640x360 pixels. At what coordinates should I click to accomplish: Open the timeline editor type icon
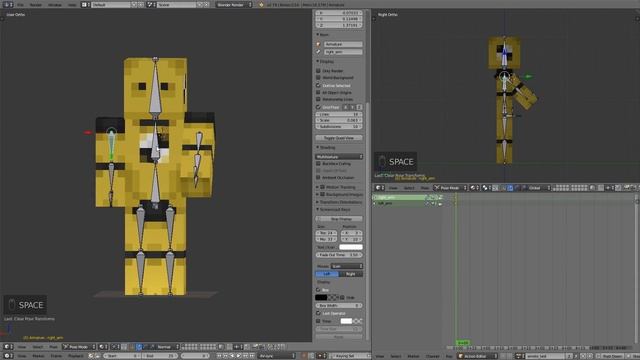pos(7,356)
